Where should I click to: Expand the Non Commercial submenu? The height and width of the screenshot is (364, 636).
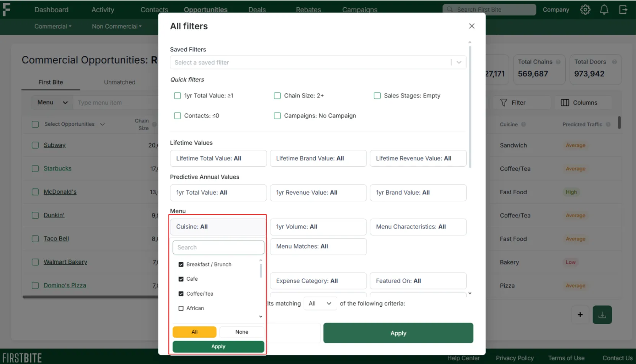pos(117,26)
